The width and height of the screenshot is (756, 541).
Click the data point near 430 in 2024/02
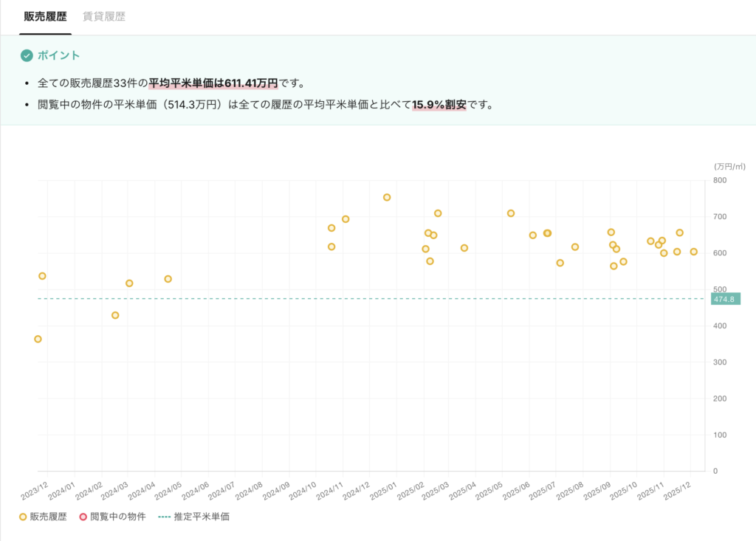tap(115, 315)
